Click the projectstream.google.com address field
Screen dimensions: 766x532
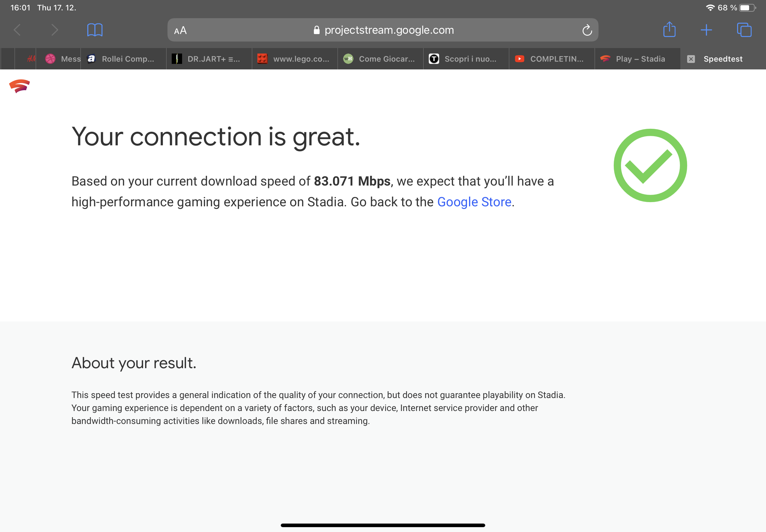coord(382,30)
